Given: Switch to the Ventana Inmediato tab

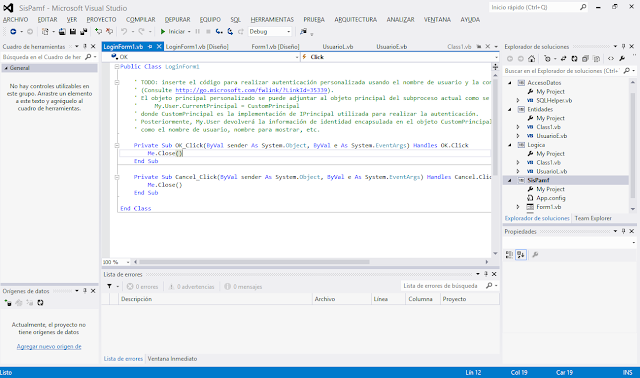Looking at the screenshot, I should pyautogui.click(x=172, y=359).
